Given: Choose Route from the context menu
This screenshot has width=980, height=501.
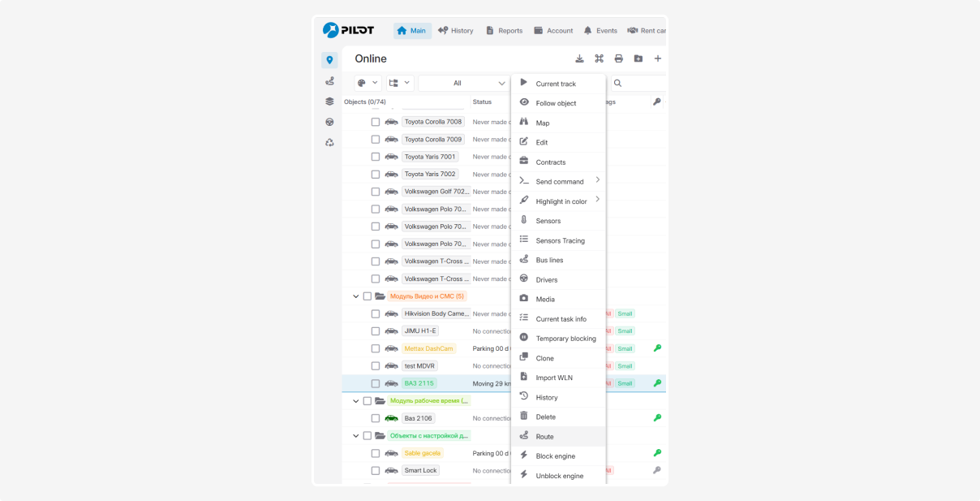Looking at the screenshot, I should [x=544, y=437].
